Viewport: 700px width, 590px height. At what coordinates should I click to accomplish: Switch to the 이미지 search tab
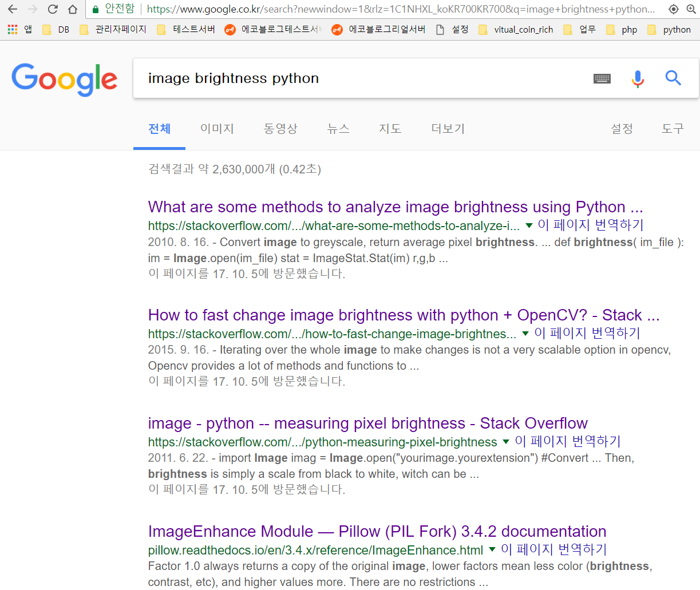point(217,129)
